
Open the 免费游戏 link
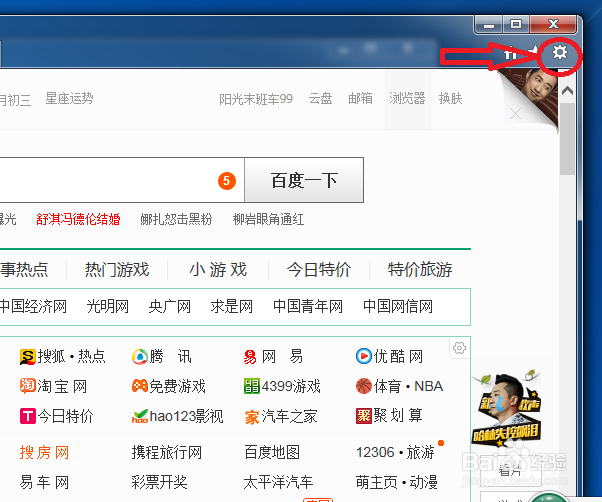[178, 386]
